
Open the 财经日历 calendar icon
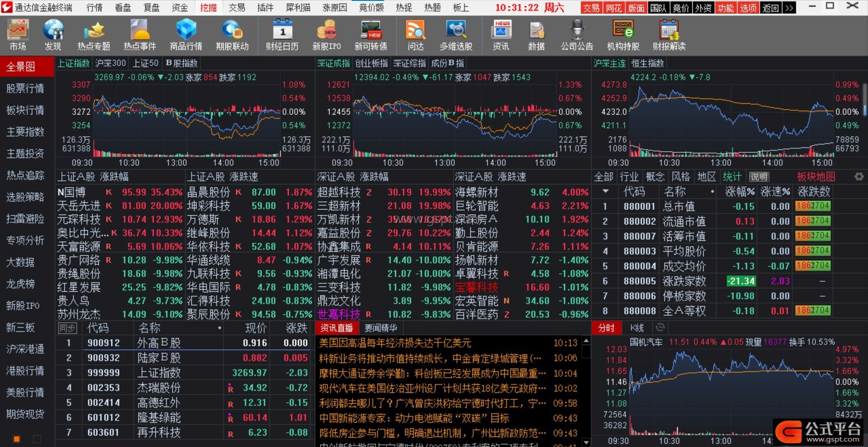[282, 35]
